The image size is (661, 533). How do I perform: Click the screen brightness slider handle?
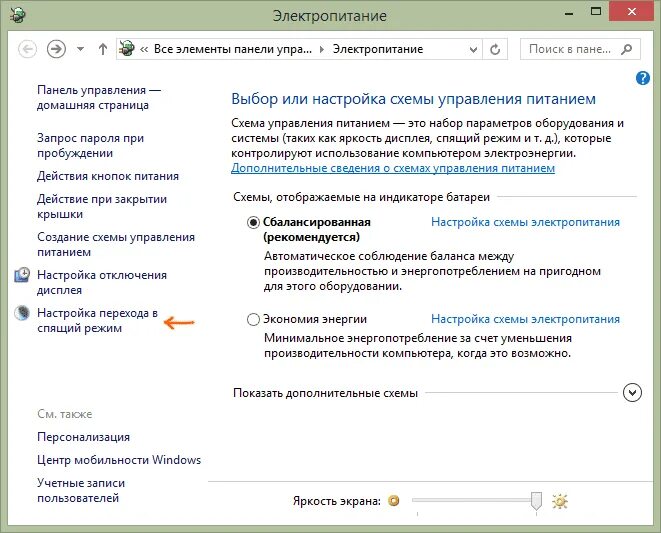536,501
